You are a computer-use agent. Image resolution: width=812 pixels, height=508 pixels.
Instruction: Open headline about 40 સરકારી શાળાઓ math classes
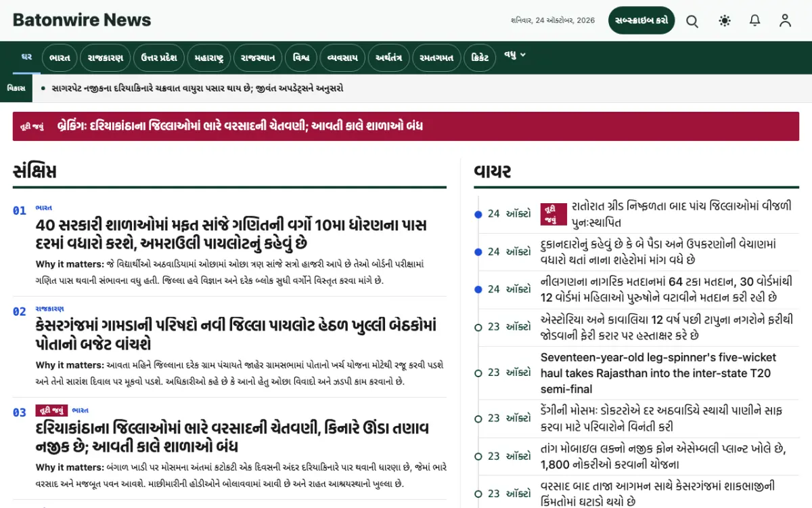pyautogui.click(x=231, y=234)
